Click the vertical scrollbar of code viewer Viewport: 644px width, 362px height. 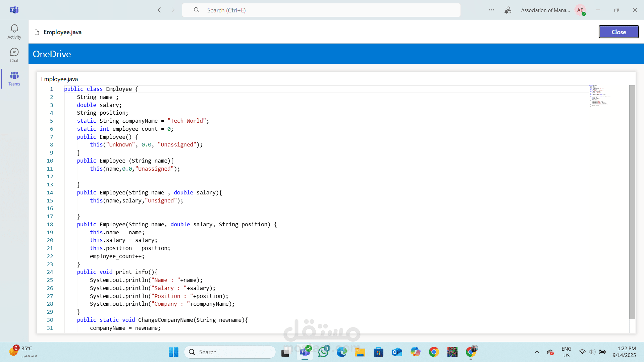coord(632,202)
